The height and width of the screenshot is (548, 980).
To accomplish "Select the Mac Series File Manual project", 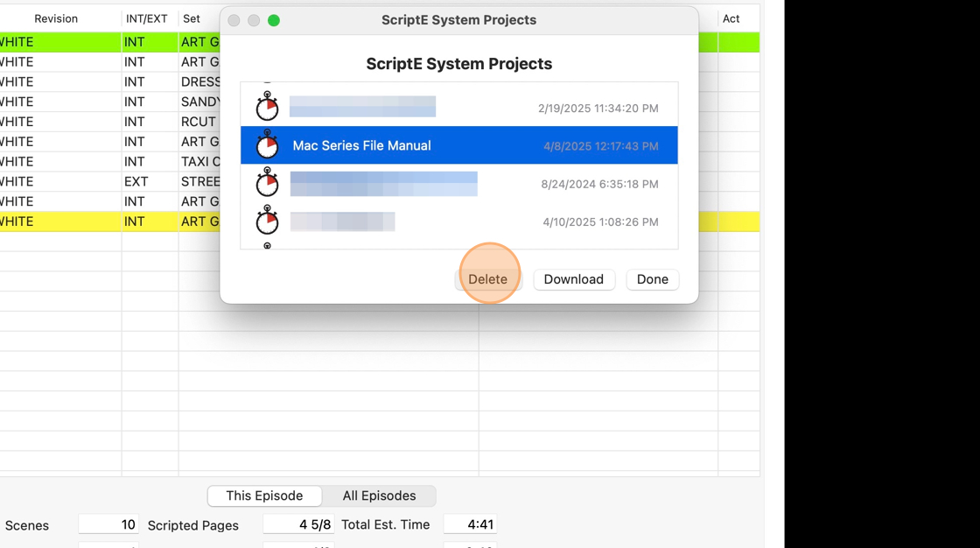I will (x=459, y=145).
